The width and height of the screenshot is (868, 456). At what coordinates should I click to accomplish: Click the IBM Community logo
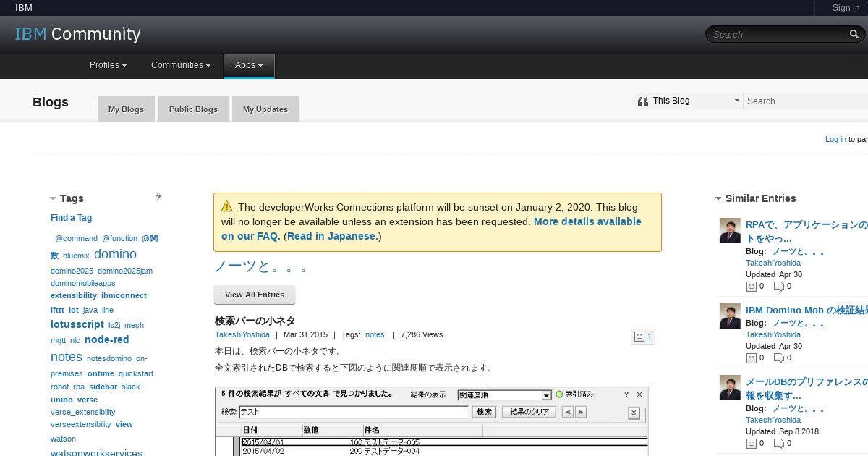click(x=77, y=34)
